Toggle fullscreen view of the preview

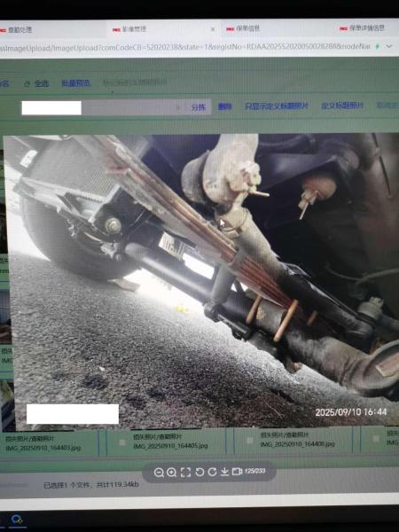(x=185, y=472)
